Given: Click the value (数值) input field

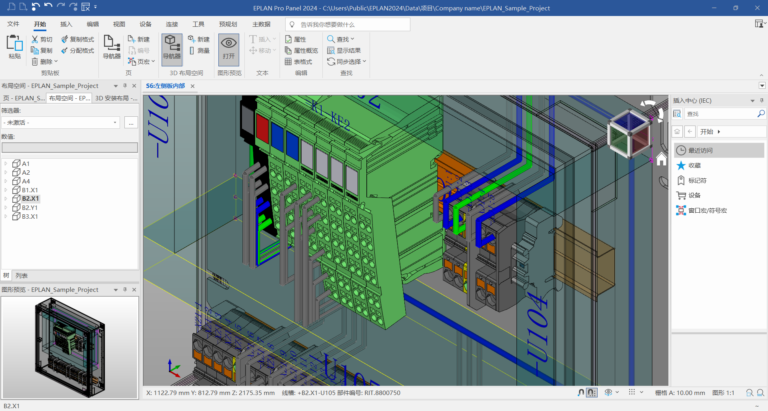Looking at the screenshot, I should click(70, 147).
